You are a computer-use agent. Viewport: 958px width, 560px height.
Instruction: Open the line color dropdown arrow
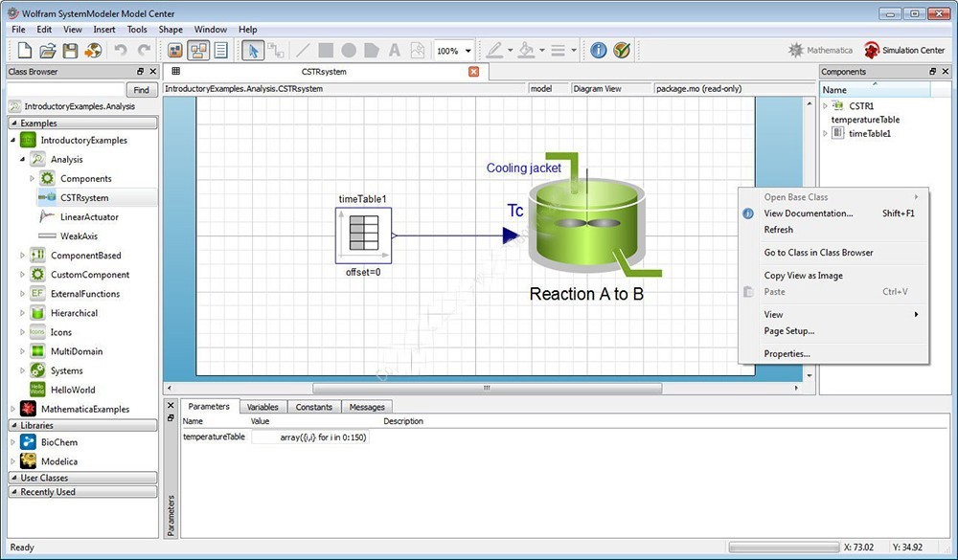511,51
